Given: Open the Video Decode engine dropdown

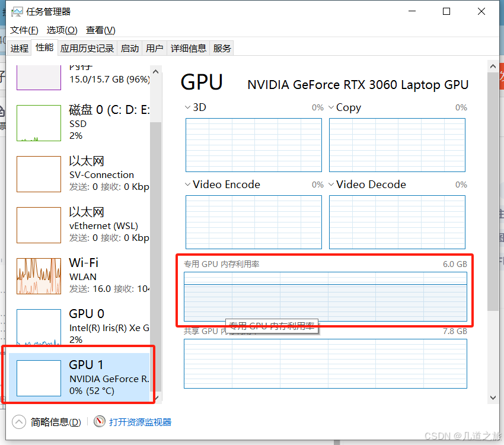Looking at the screenshot, I should tap(331, 185).
